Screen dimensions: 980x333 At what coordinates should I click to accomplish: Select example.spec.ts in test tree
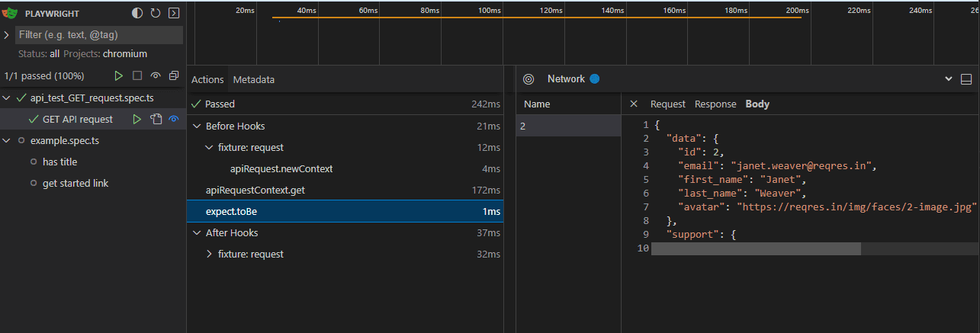tap(65, 140)
